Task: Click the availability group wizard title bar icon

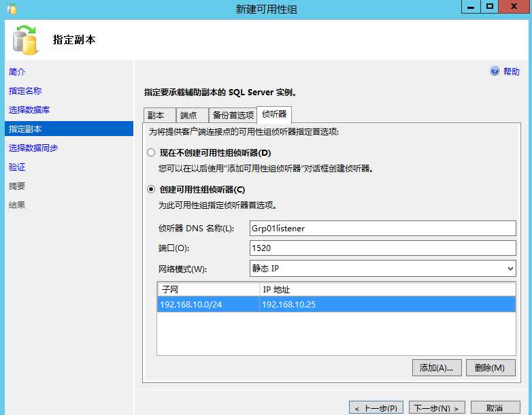Action: point(12,8)
